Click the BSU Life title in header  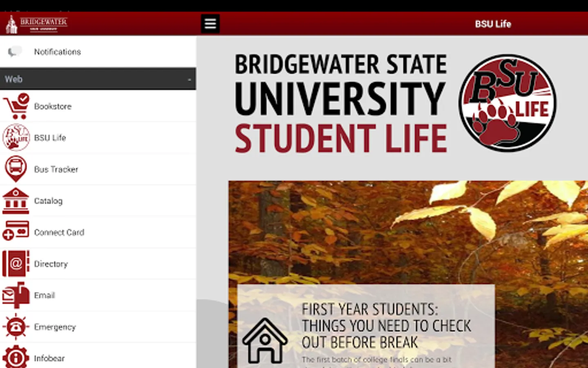[493, 24]
